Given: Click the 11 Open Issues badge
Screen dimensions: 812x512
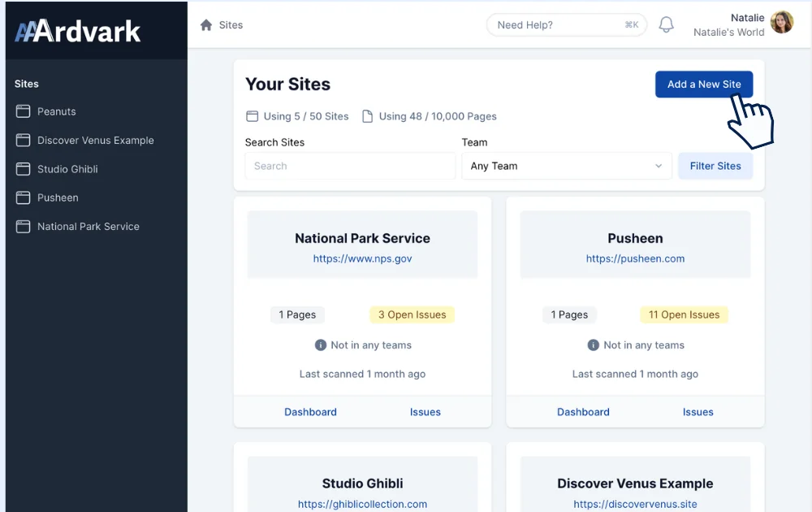Looking at the screenshot, I should point(684,315).
